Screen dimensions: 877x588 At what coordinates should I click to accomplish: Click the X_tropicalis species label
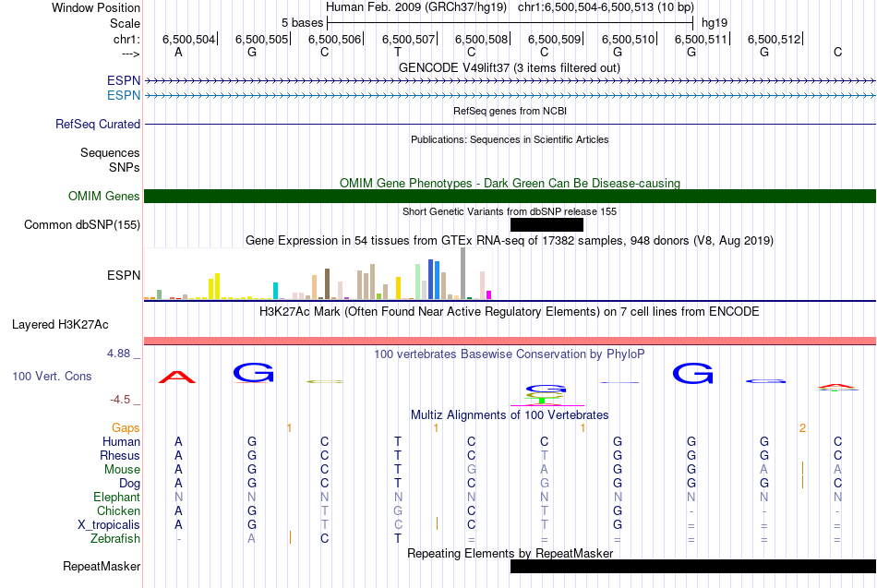click(109, 525)
